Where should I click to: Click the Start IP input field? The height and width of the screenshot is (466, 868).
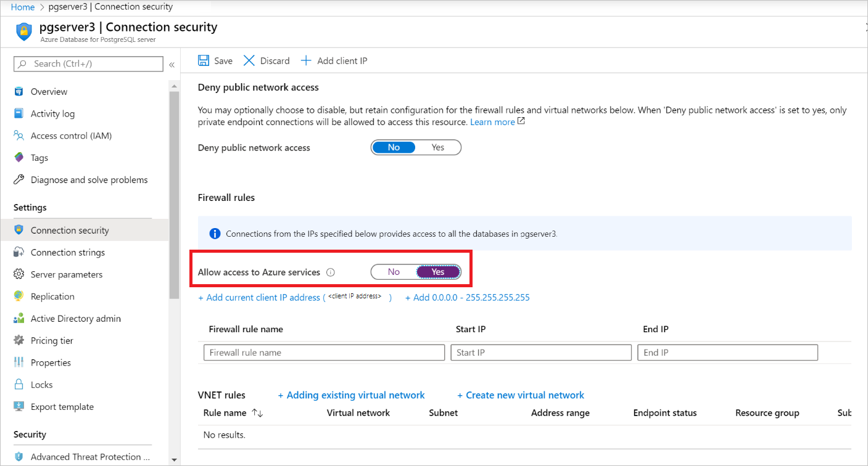[541, 353]
